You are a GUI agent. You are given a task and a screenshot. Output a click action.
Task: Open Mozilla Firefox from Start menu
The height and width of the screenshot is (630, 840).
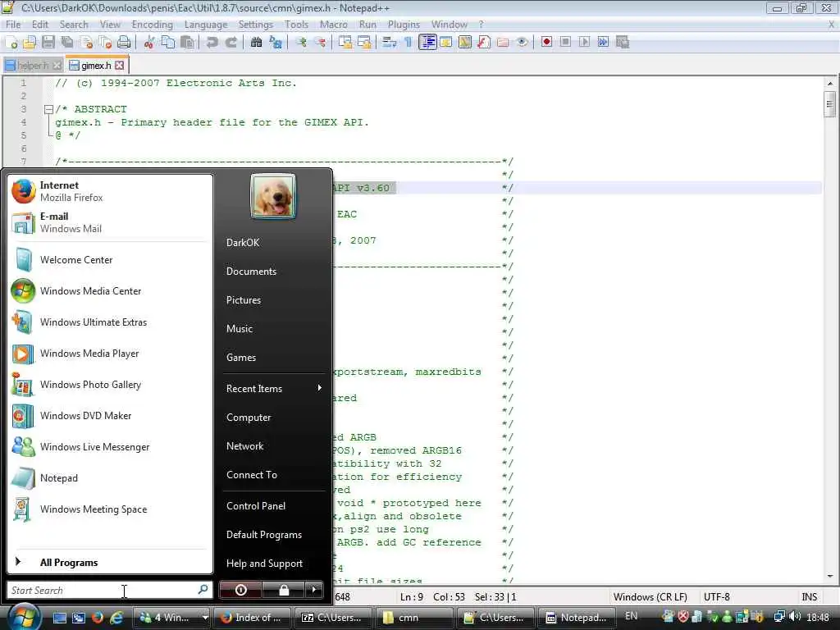tap(110, 191)
